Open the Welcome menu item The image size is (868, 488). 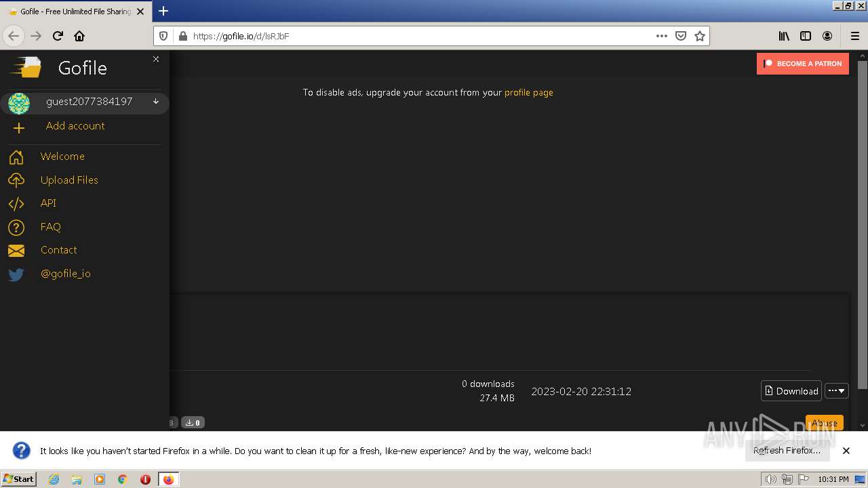[62, 157]
